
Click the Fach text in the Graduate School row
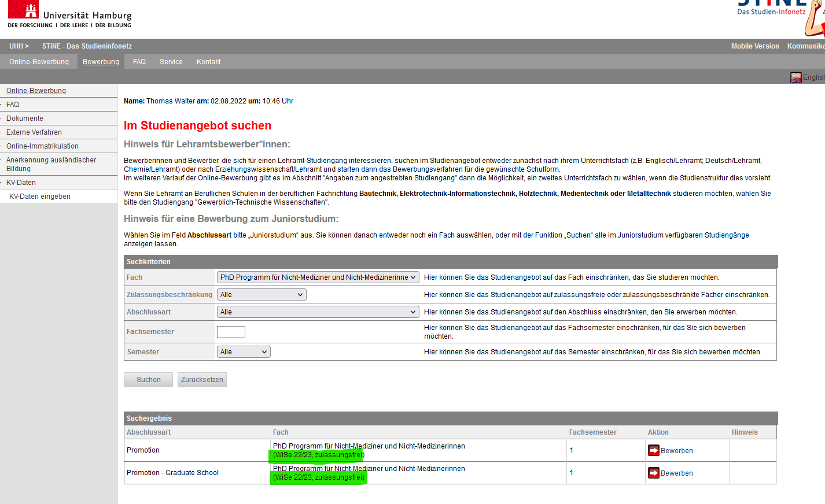pos(369,473)
